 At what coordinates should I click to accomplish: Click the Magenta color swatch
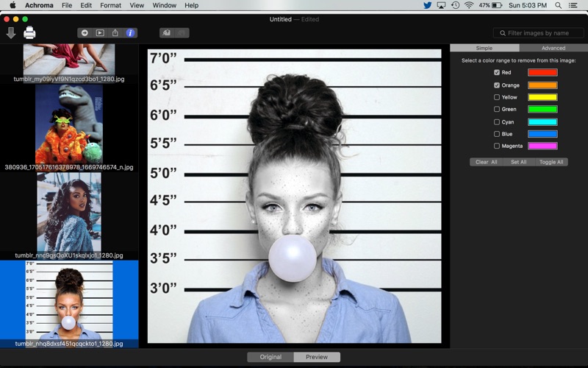tap(542, 146)
